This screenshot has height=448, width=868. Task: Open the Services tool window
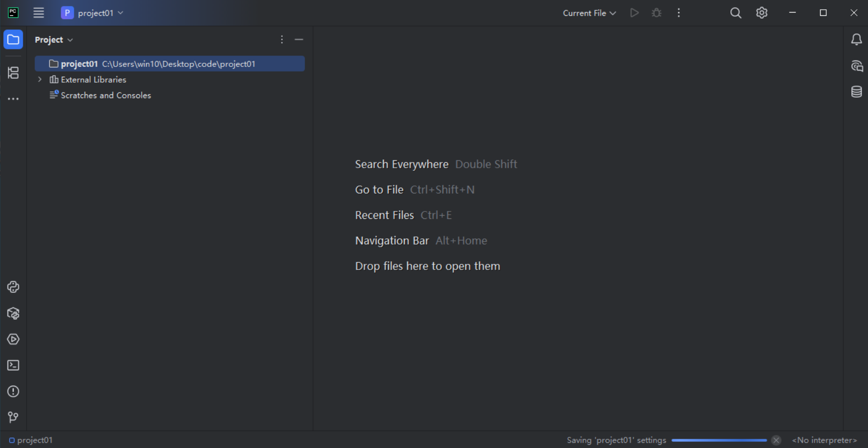click(13, 339)
